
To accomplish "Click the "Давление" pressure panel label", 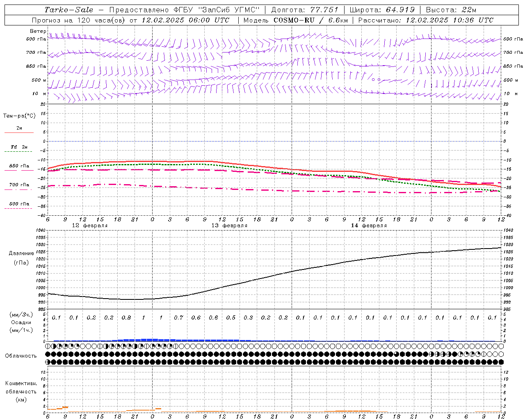I will point(21,253).
